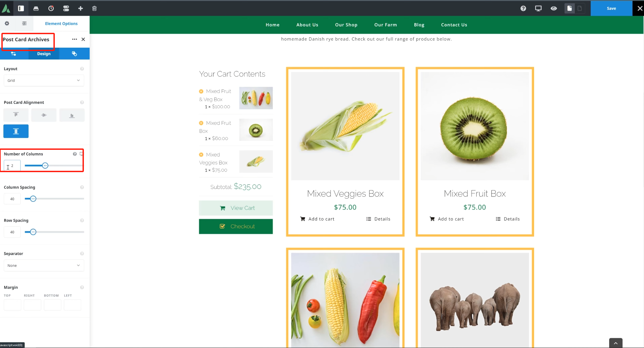Expand the Separator None dropdown
Image resolution: width=644 pixels, height=348 pixels.
click(44, 265)
